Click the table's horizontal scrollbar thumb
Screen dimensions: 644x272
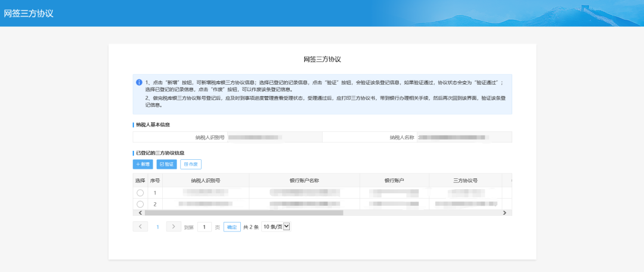click(244, 213)
